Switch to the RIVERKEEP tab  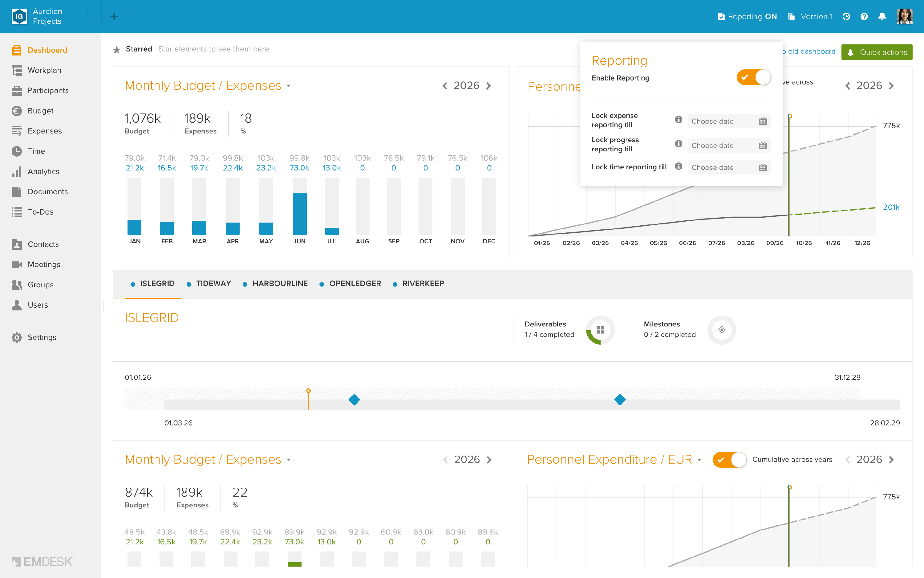(x=419, y=284)
